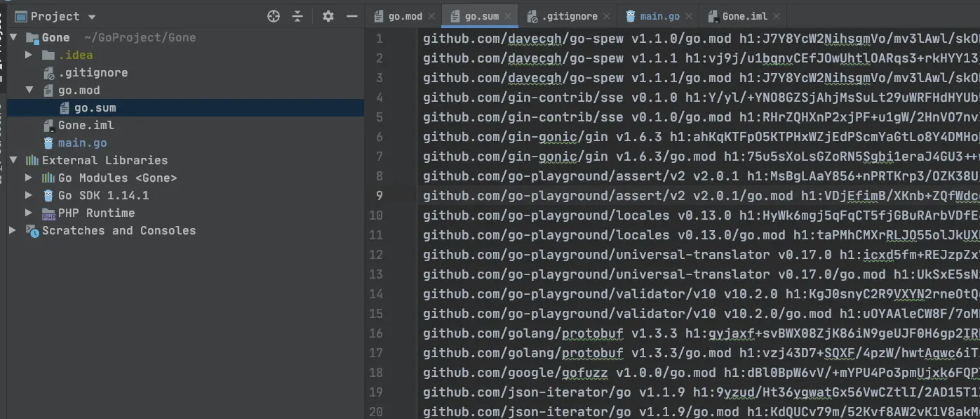This screenshot has height=419, width=980.
Task: Click the Scratches and Consoles icon
Action: click(32, 231)
